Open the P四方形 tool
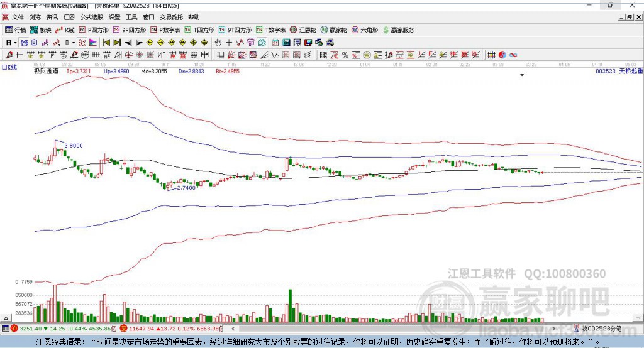This screenshot has height=348, width=644. [x=94, y=30]
